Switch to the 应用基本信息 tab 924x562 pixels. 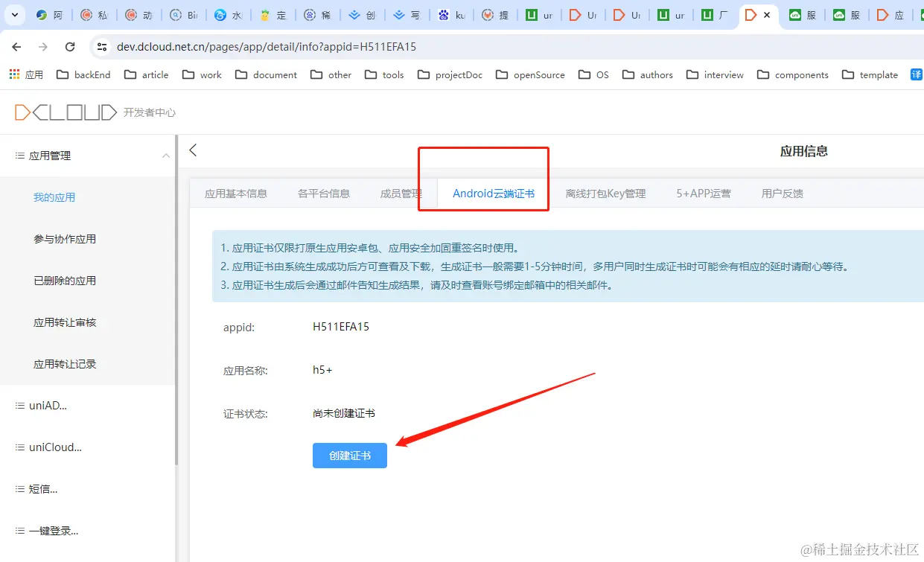click(x=236, y=194)
